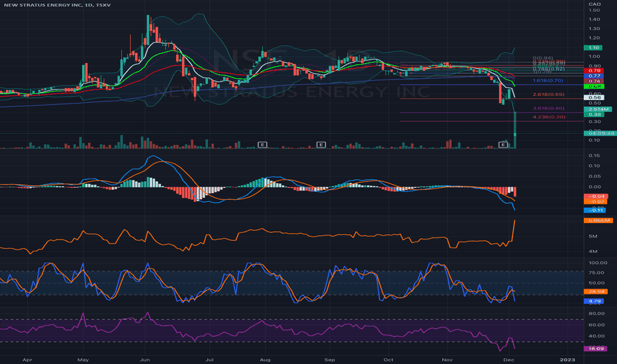Image resolution: width=617 pixels, height=364 pixels.
Task: Click the Dec label on the time axis
Action: (x=509, y=359)
